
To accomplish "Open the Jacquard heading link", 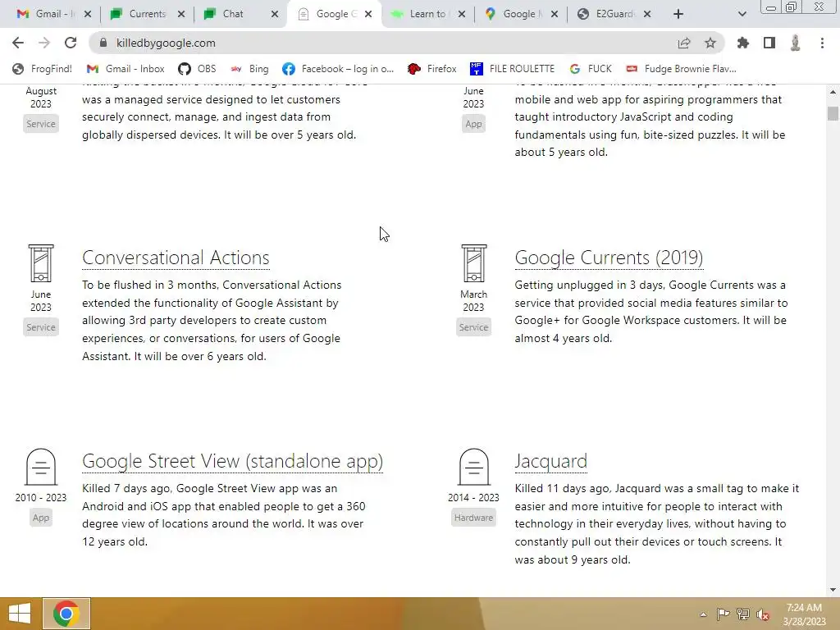I will click(550, 461).
